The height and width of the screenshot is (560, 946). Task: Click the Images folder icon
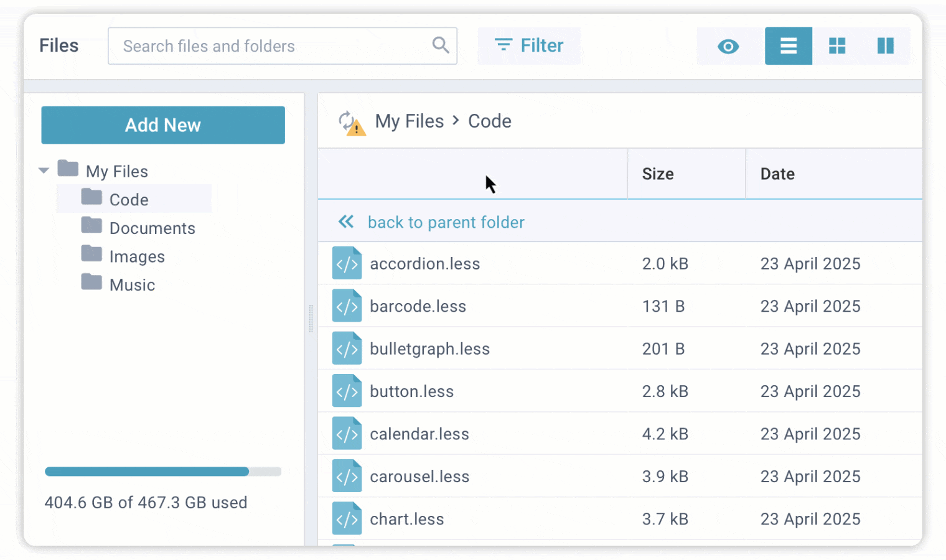point(91,254)
